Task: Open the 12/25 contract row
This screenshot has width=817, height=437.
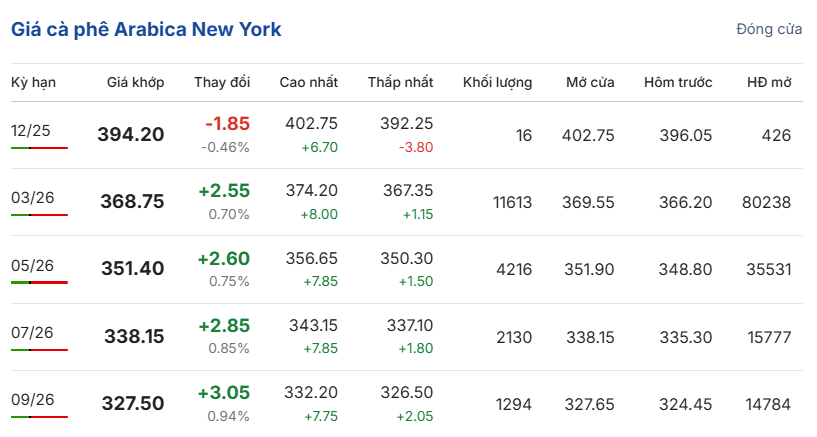Action: [31, 131]
